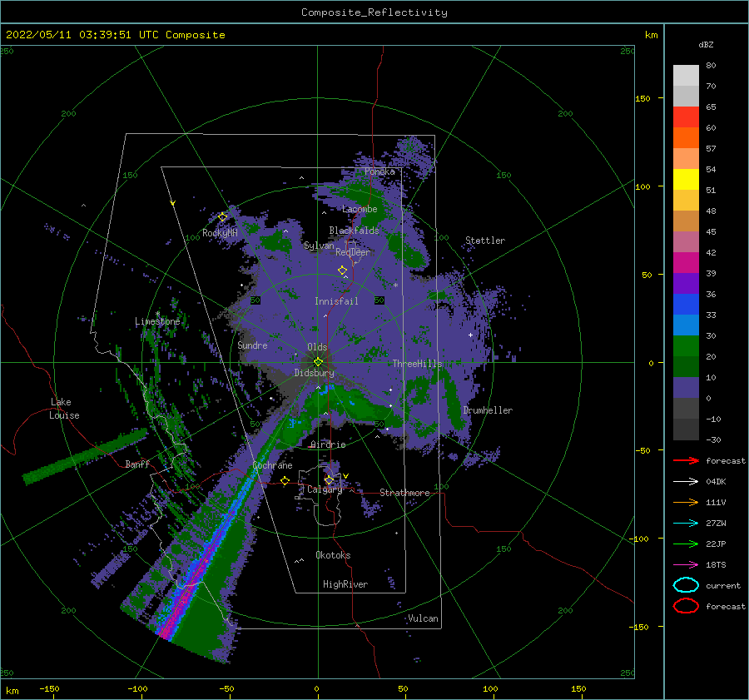Image resolution: width=749 pixels, height=700 pixels.
Task: Pick the bright green 20-30 dBZ swatch
Action: (686, 346)
